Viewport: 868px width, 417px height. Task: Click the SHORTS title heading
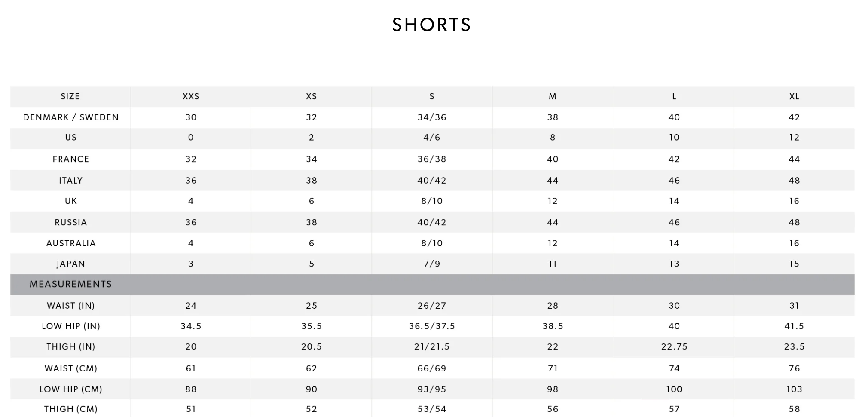pos(431,25)
